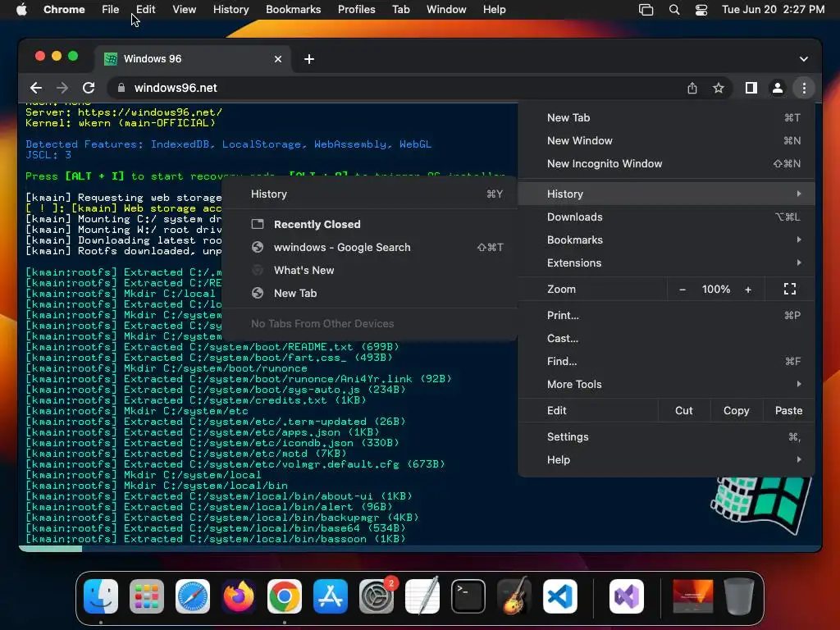Click the minimized window thumbnail in dock

692,596
